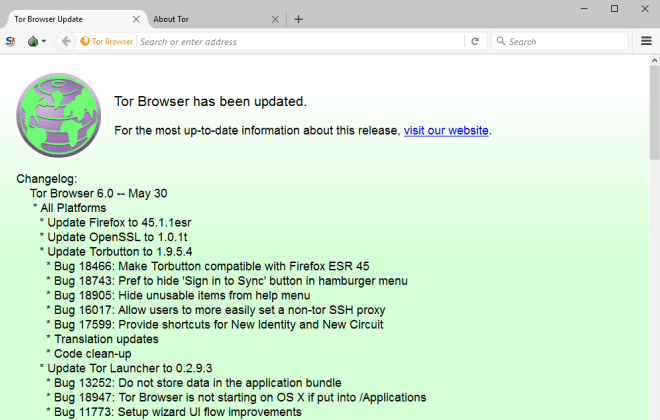Click the NoScript S icon in toolbar
The image size is (660, 420).
click(x=10, y=41)
